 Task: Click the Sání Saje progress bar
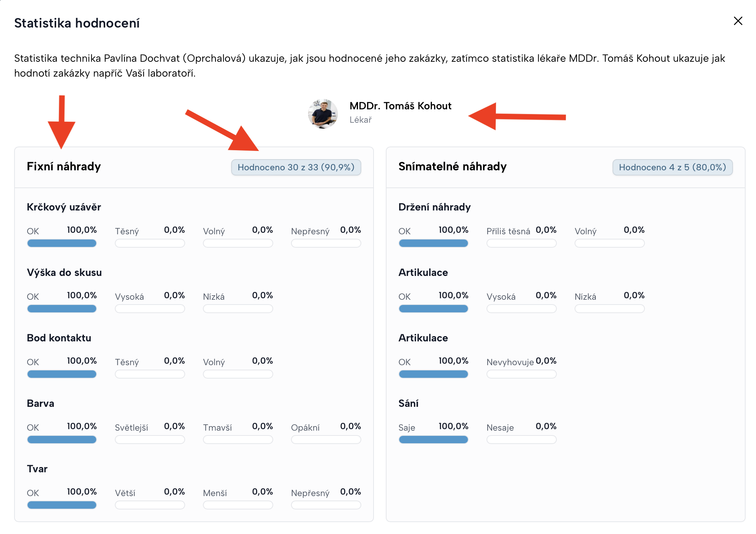pyautogui.click(x=433, y=440)
